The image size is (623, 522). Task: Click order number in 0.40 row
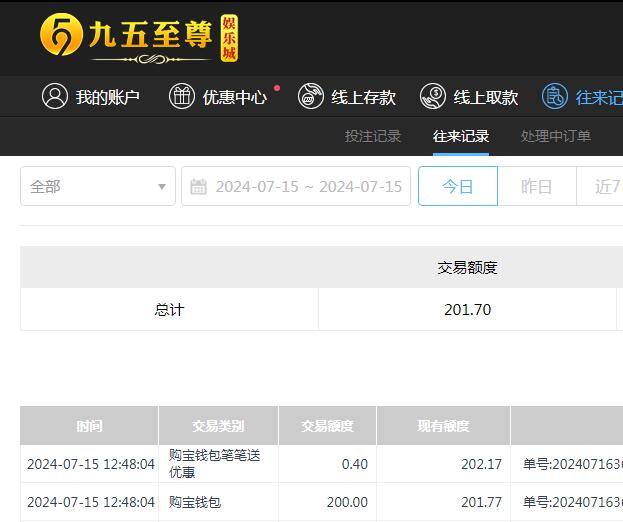573,464
